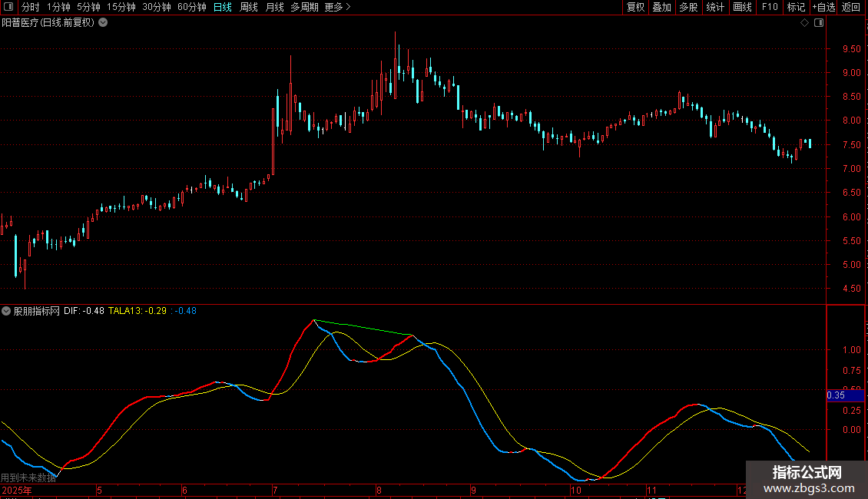Click the TALA13: -0.29 indicator value
The image size is (868, 499).
click(x=137, y=311)
